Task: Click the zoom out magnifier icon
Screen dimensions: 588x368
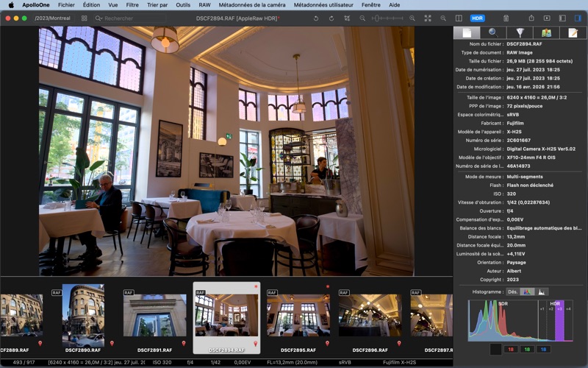Action: (362, 18)
